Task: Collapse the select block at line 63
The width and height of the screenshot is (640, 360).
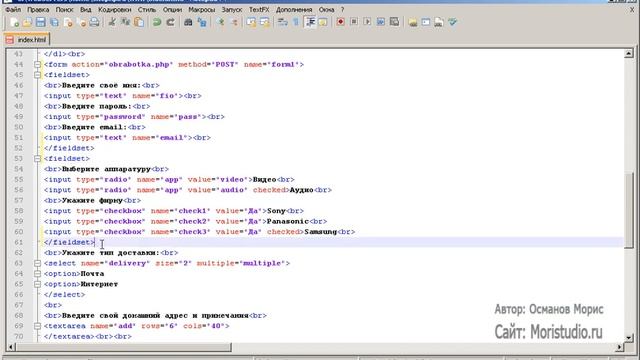Action: point(38,263)
